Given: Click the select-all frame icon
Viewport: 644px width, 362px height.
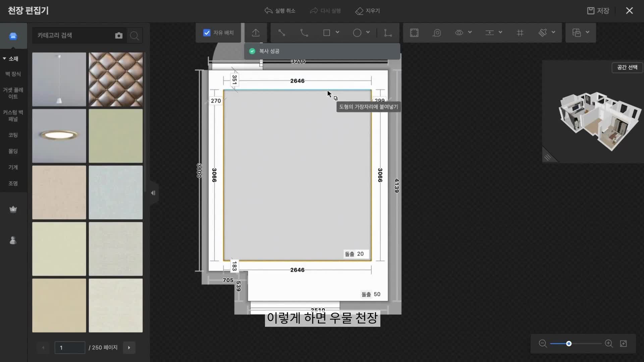Looking at the screenshot, I should click(x=414, y=33).
